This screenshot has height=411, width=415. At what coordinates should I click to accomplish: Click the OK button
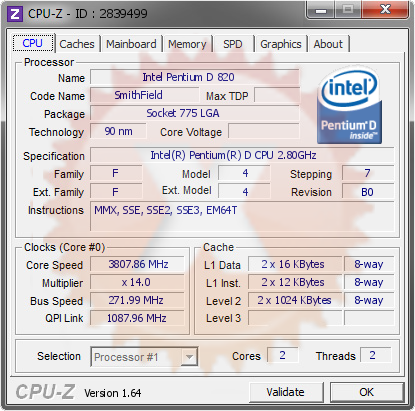click(x=367, y=392)
